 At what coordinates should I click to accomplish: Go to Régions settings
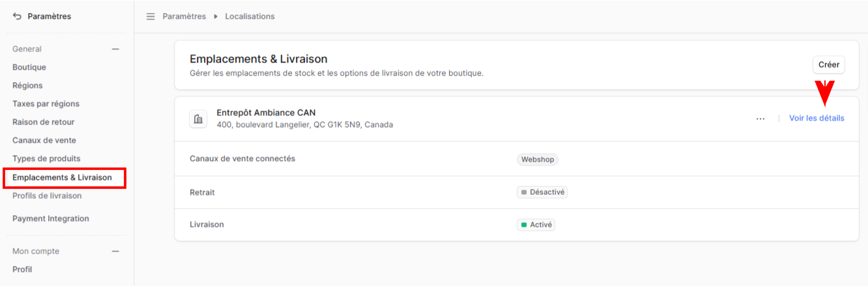(27, 85)
